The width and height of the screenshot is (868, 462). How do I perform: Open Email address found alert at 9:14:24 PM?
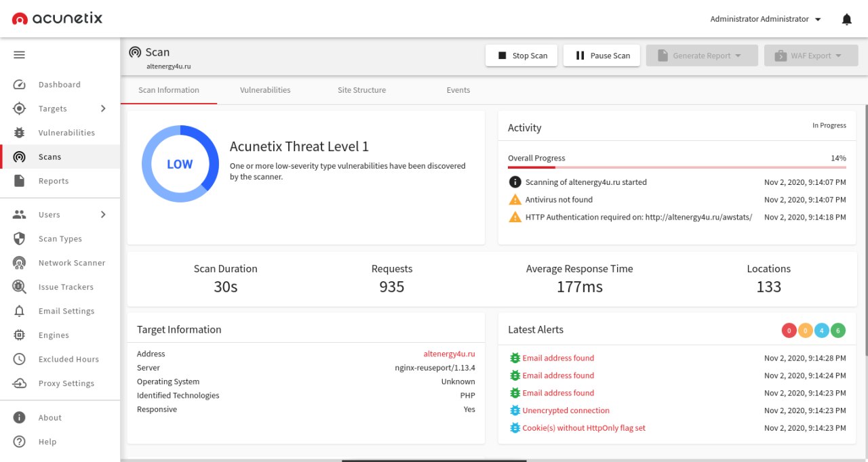pyautogui.click(x=558, y=375)
